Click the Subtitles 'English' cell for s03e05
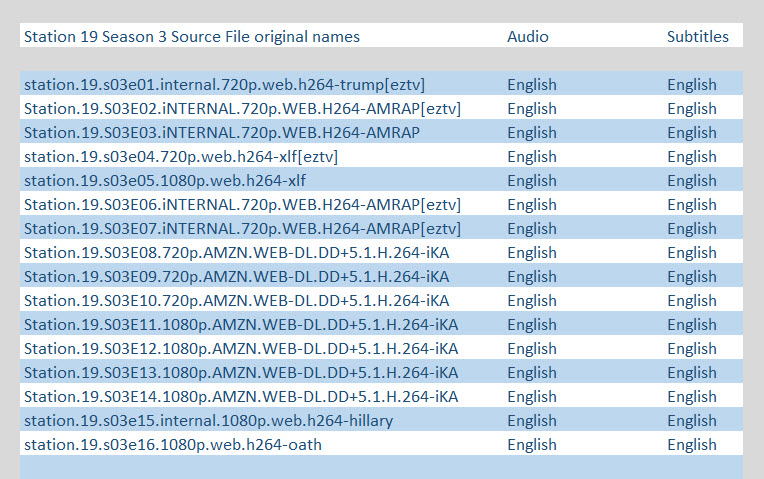The width and height of the screenshot is (764, 479). [692, 181]
